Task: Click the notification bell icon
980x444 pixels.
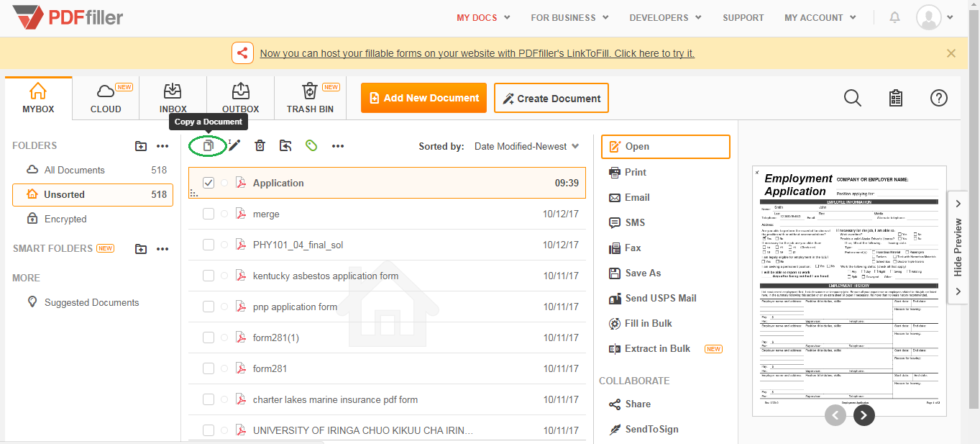Action: point(894,17)
